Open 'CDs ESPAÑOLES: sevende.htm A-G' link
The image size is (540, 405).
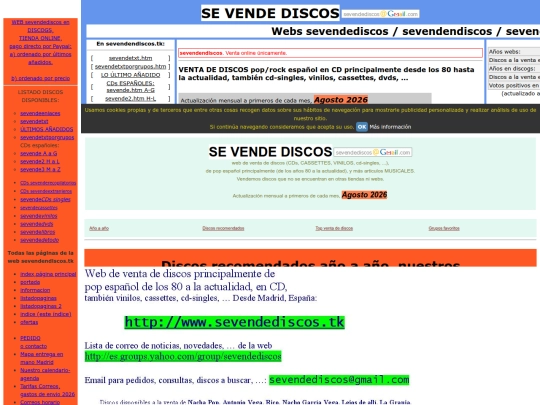[x=130, y=87]
